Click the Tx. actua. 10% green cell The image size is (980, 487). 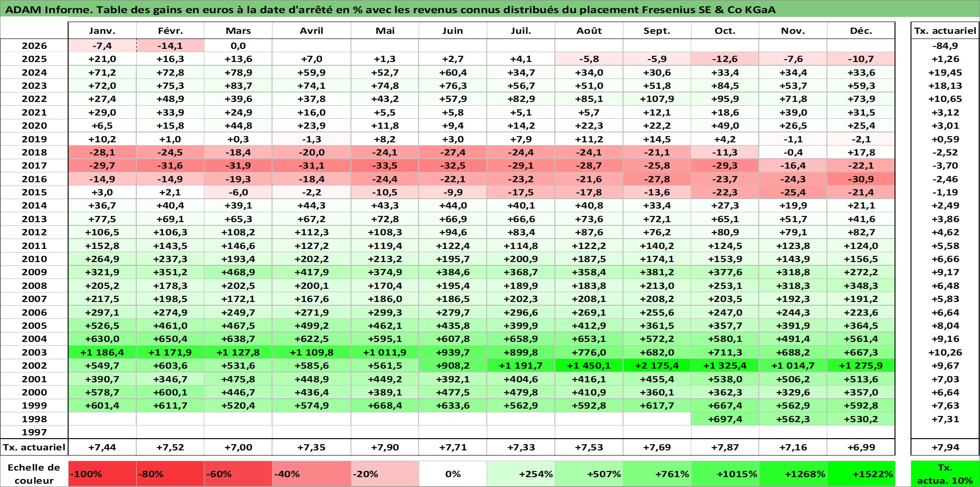coord(945,474)
